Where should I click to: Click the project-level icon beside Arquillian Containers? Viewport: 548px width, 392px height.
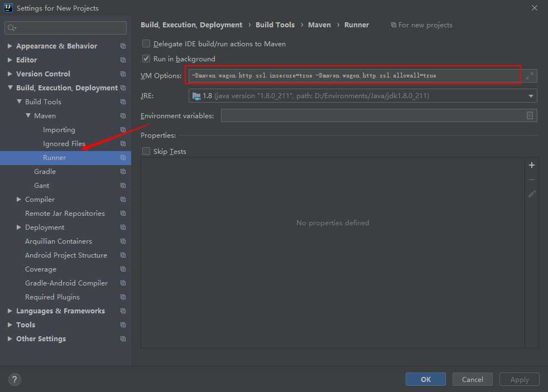tap(123, 241)
